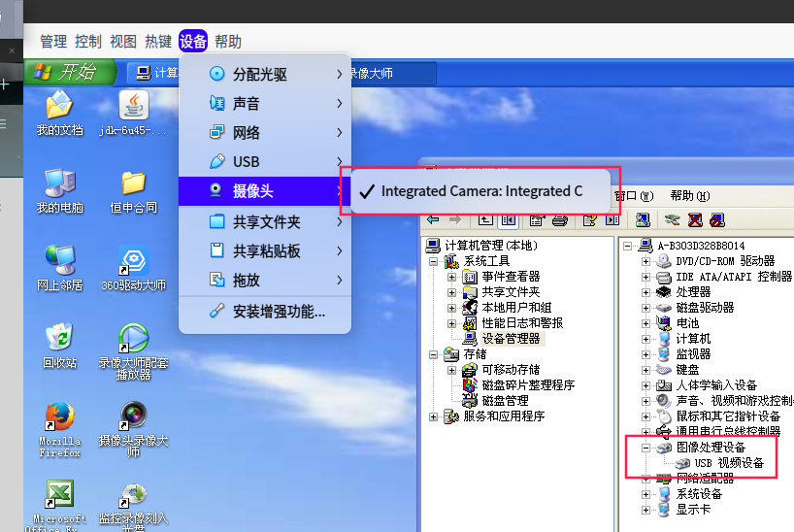794x532 pixels.
Task: Expand DVD/CD-ROM 驱动器 device node
Action: (x=645, y=261)
